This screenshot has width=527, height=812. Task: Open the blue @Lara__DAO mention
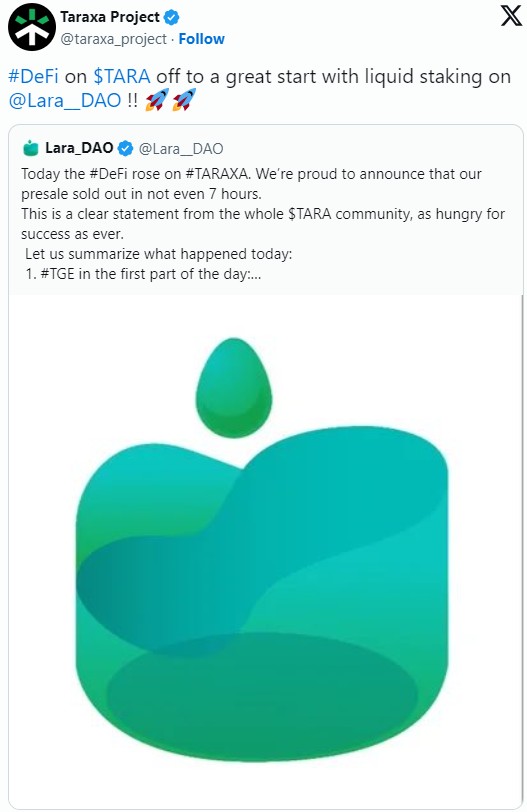click(65, 100)
